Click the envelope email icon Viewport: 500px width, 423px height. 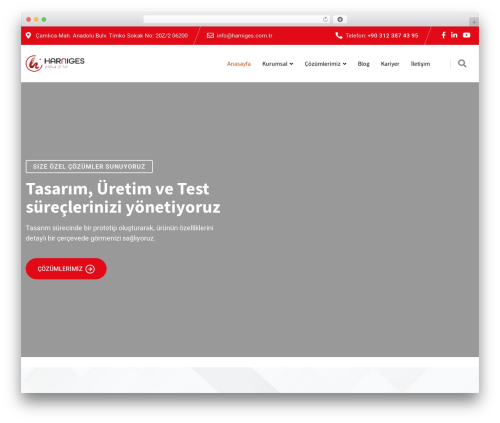(x=210, y=35)
